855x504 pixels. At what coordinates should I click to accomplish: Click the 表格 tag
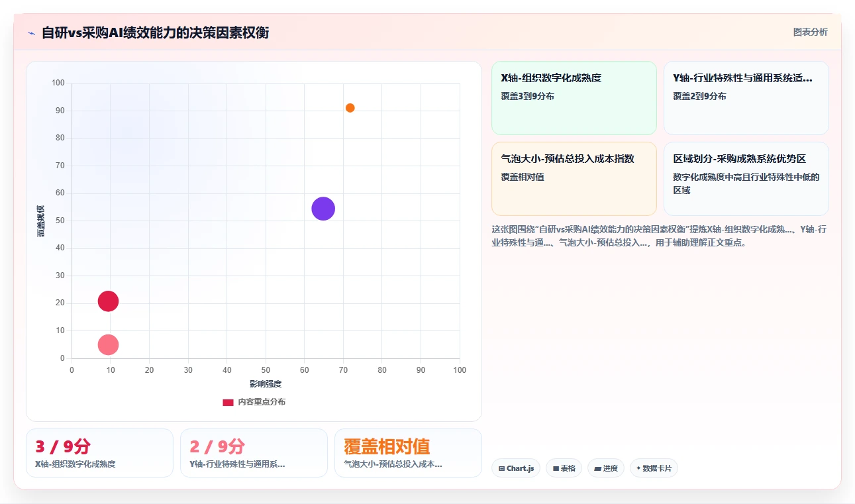[x=564, y=468]
